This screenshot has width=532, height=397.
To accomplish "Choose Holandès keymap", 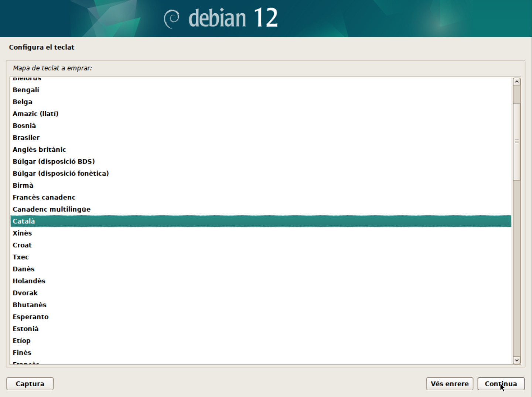I will [261, 281].
